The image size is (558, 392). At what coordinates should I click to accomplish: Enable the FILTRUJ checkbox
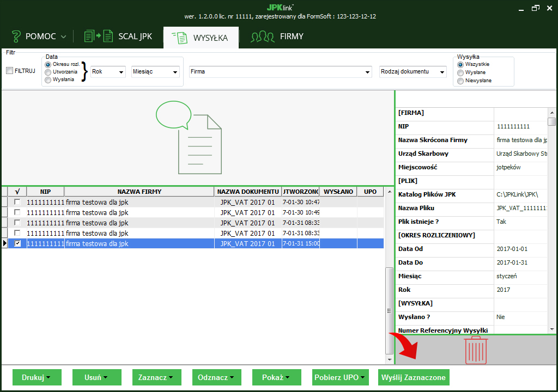pyautogui.click(x=9, y=71)
